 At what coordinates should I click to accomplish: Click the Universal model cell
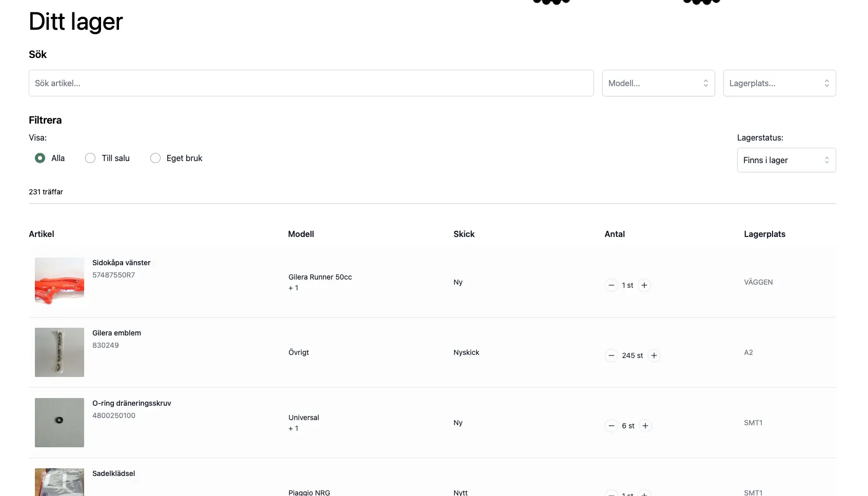coord(304,418)
